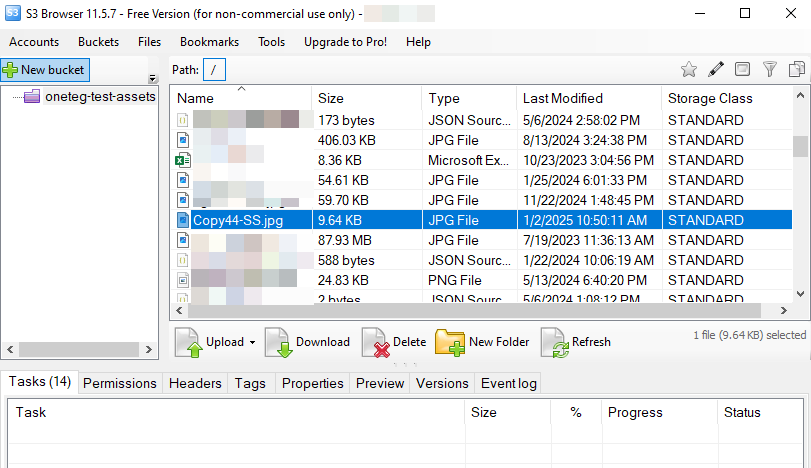Click the pencil edit path icon
Viewport: 811px width, 468px height.
(x=715, y=69)
